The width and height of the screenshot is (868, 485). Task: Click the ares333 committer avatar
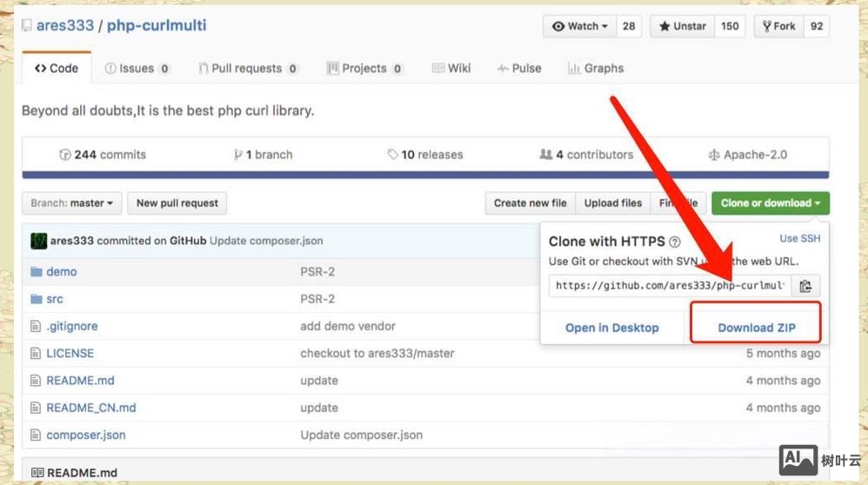pyautogui.click(x=38, y=241)
